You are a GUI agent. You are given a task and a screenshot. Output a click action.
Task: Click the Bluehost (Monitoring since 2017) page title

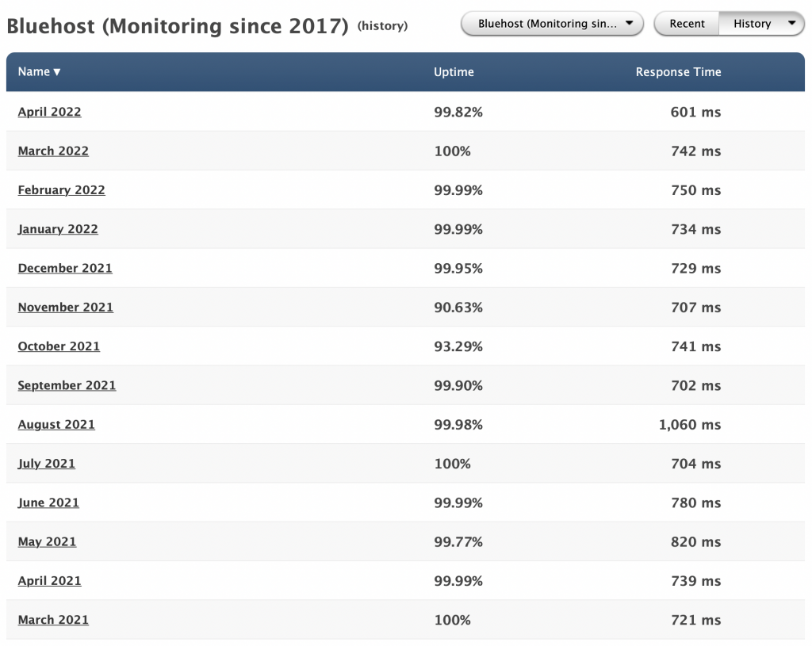pos(178,26)
